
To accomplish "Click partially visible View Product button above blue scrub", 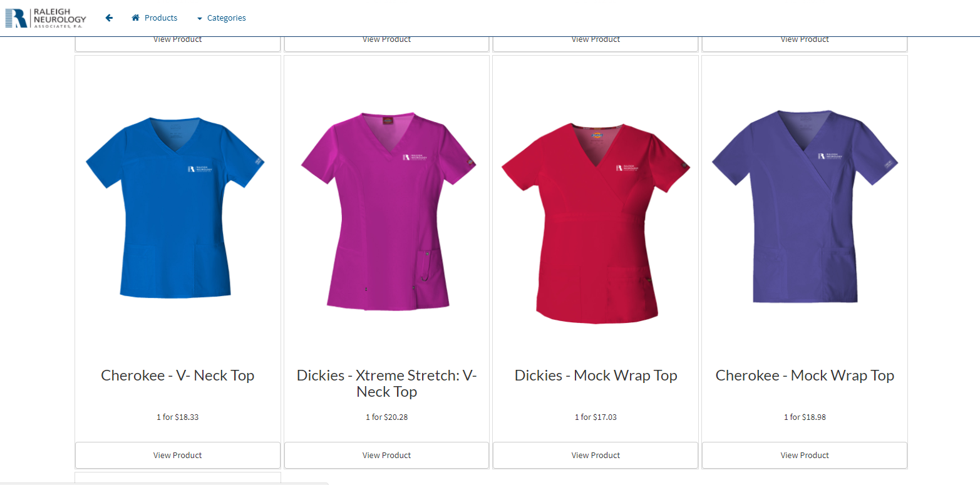I will coord(178,44).
